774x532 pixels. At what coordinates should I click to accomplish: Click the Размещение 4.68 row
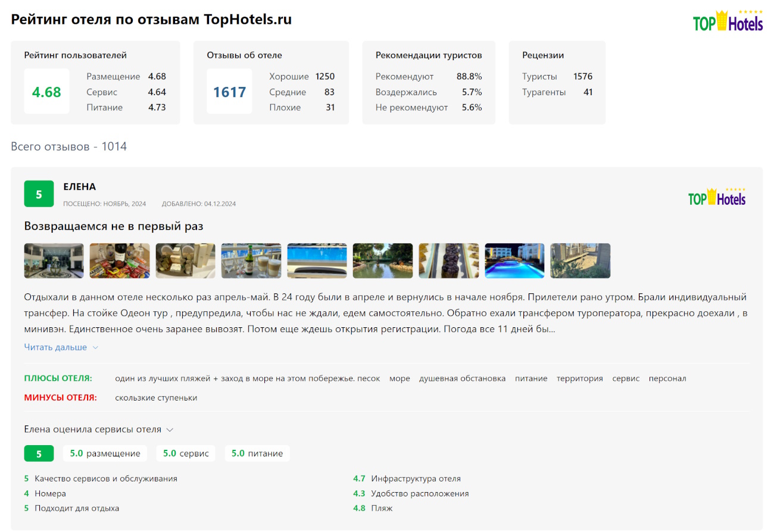coord(126,77)
